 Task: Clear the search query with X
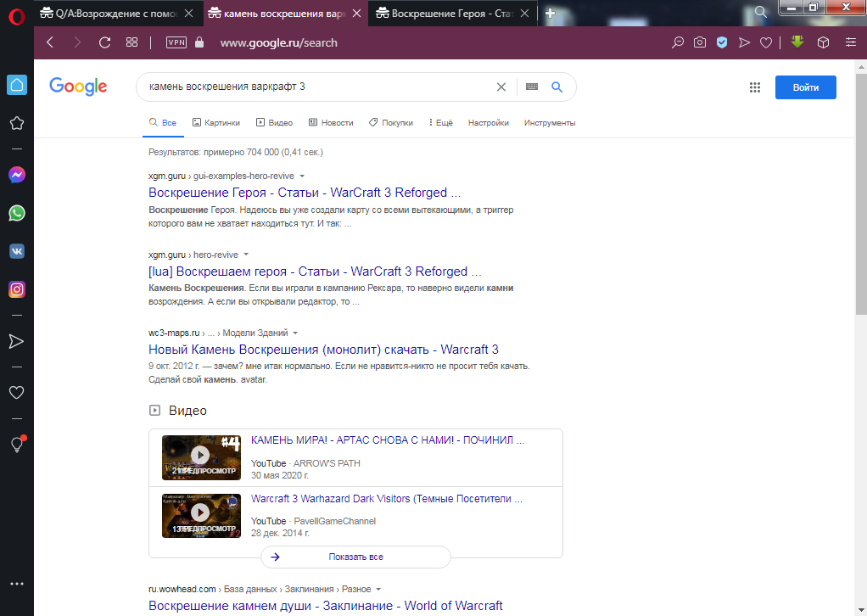[501, 87]
